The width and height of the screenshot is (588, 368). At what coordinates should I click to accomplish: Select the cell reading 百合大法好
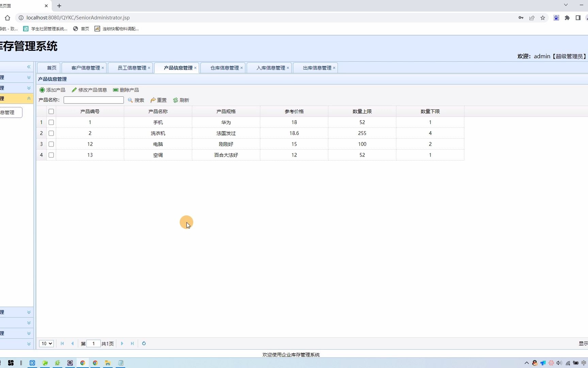click(226, 155)
